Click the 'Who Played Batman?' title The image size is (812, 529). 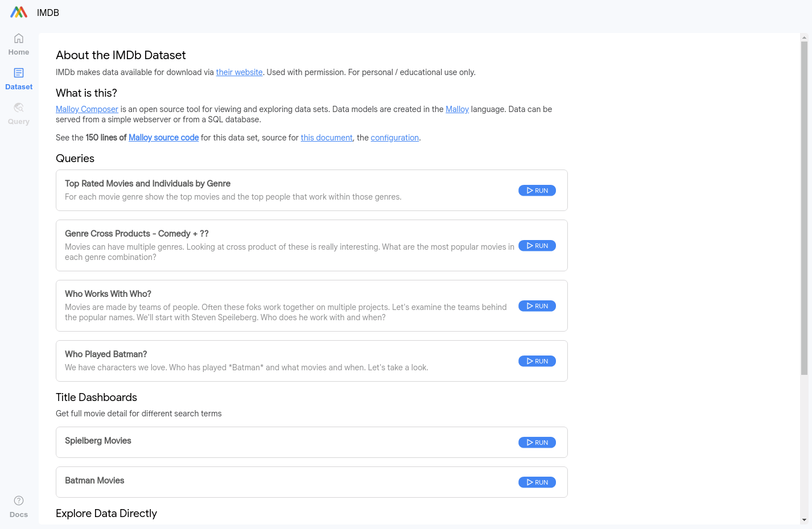tap(106, 354)
